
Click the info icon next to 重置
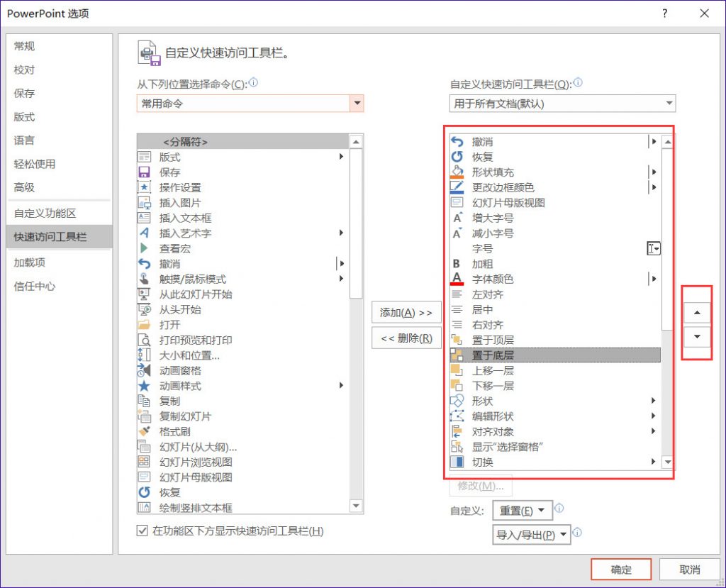coord(559,508)
